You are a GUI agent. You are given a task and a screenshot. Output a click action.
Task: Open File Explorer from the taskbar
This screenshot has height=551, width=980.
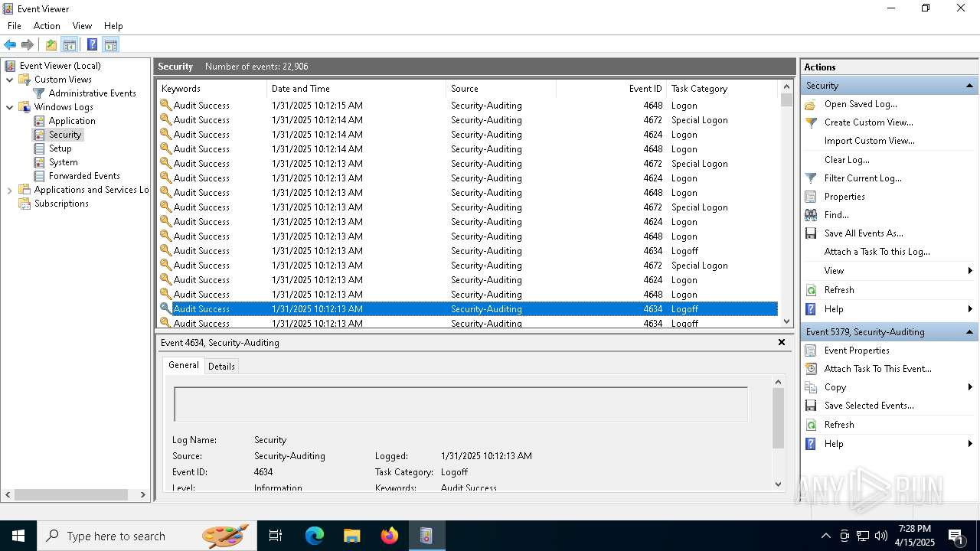352,536
